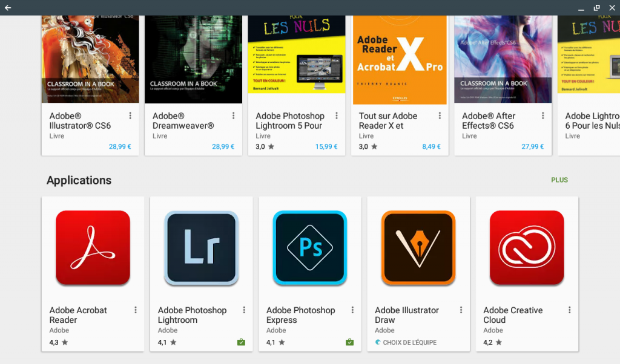Viewport: 620px width, 364px height.
Task: Click green installed badge on Photoshop Lightroom app
Action: pos(241,342)
